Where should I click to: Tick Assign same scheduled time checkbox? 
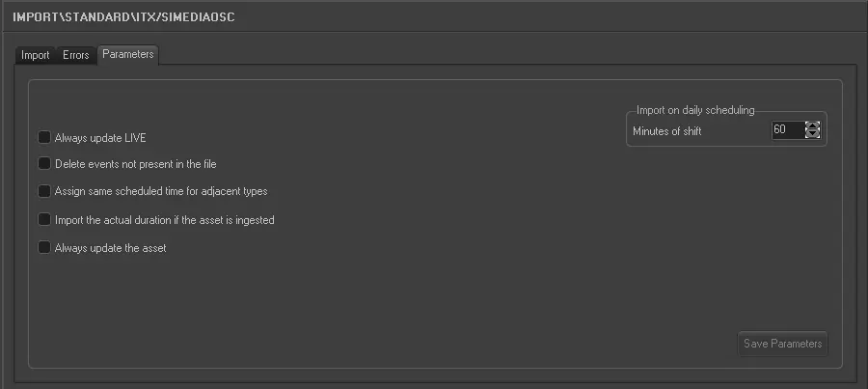44,191
